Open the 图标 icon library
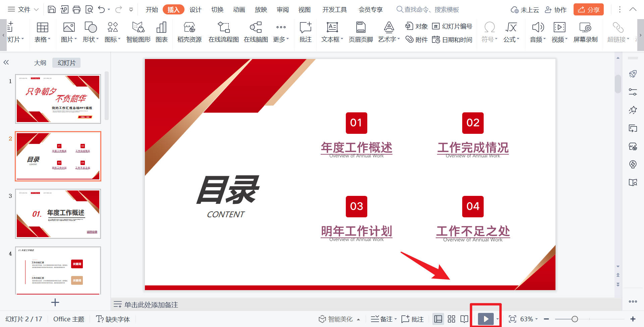644x327 pixels. [112, 33]
